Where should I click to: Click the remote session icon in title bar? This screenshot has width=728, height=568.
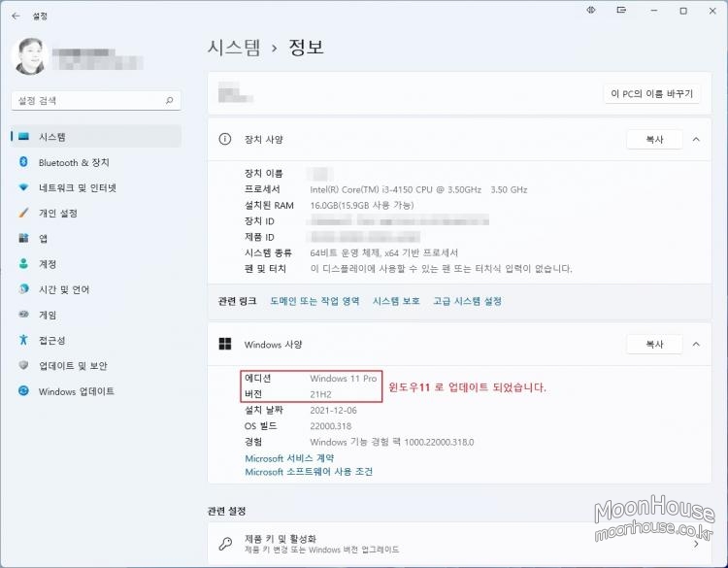(591, 10)
